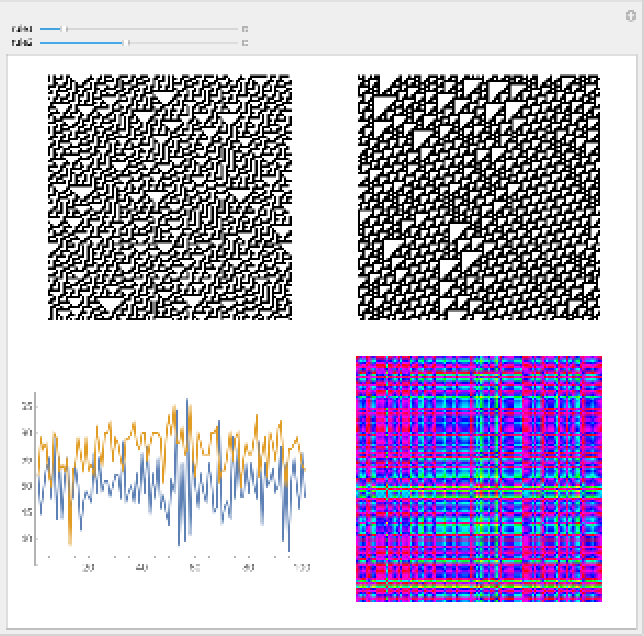Click the 20 tick label on x-axis
The width and height of the screenshot is (644, 636).
tap(88, 569)
